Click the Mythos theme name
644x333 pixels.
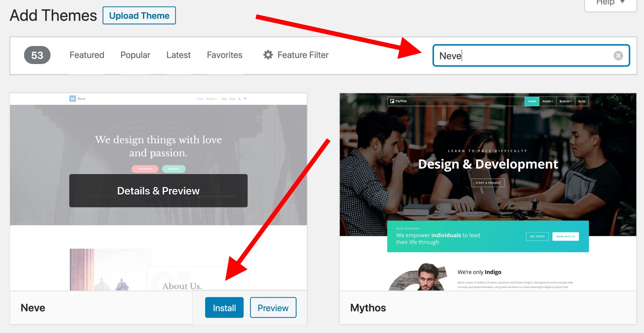click(368, 308)
